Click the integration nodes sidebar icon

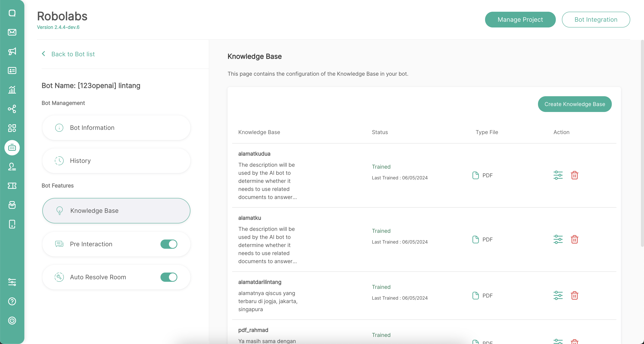(12, 109)
